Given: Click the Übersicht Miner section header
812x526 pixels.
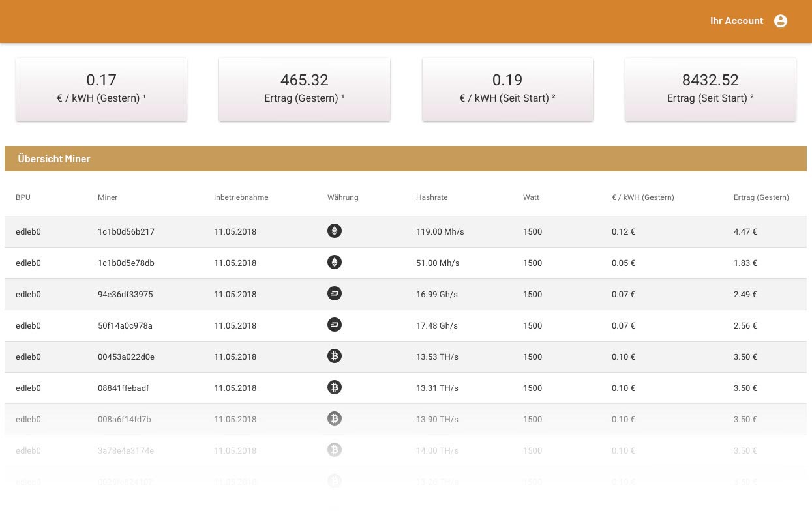Looking at the screenshot, I should tap(54, 159).
